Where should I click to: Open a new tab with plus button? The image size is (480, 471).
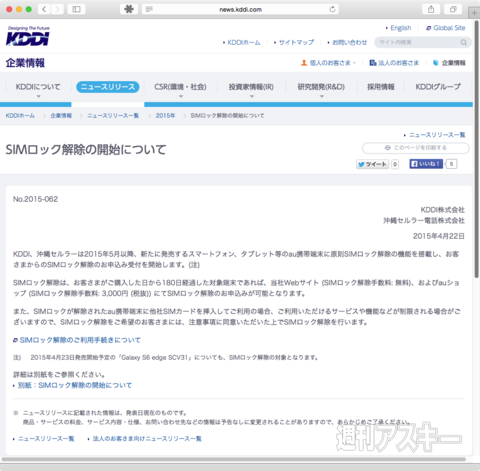pos(474,13)
